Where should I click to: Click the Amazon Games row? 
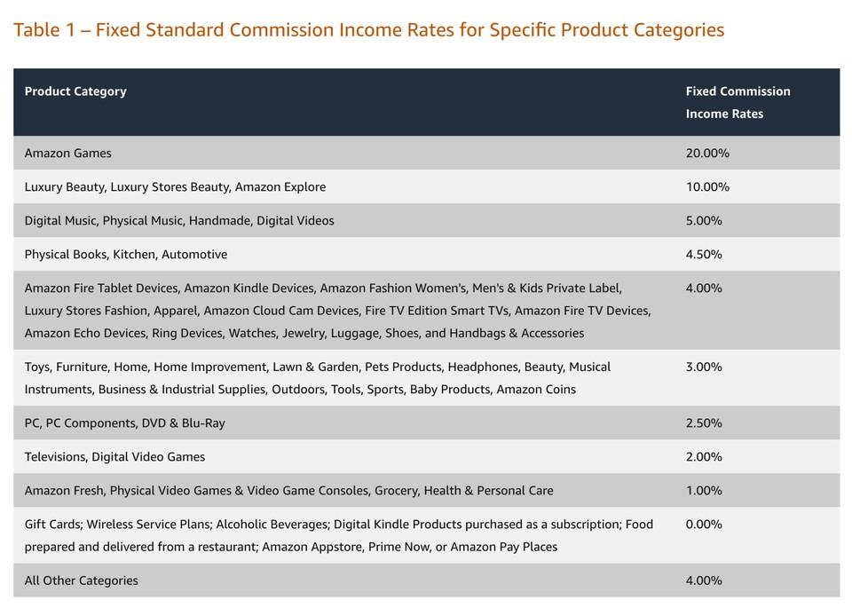click(427, 153)
